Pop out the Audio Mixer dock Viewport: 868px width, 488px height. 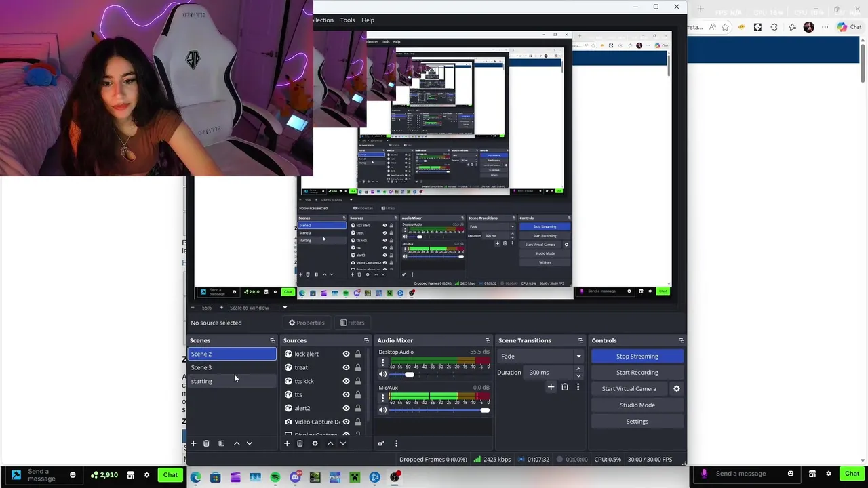pyautogui.click(x=487, y=340)
